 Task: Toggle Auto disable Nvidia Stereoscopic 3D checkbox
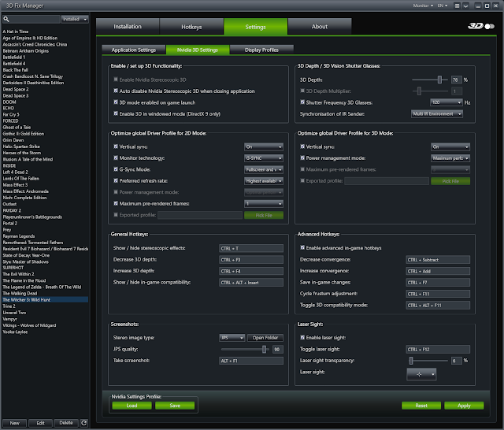(x=116, y=91)
